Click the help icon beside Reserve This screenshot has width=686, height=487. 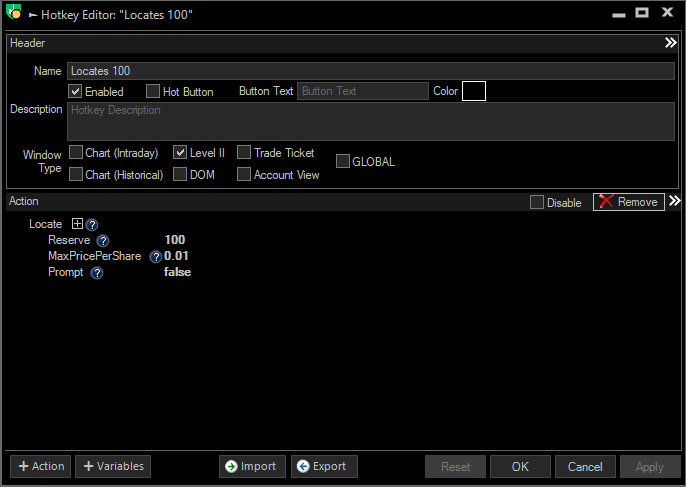[103, 241]
